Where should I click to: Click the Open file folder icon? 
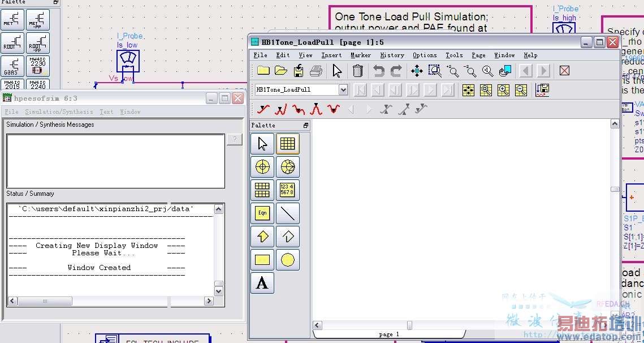[281, 71]
